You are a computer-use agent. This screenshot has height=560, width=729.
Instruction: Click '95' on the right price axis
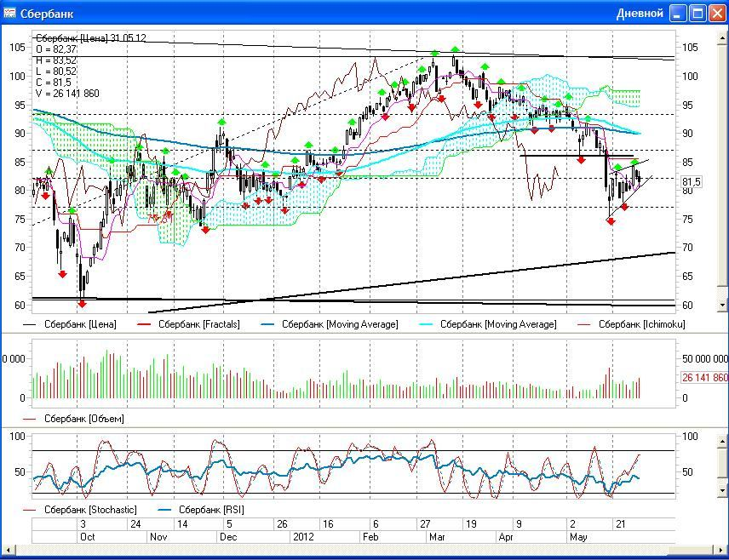click(x=687, y=105)
